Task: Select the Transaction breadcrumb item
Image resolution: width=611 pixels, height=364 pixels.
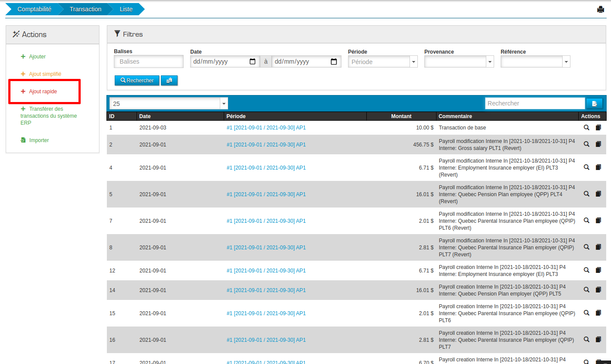Action: [85, 9]
